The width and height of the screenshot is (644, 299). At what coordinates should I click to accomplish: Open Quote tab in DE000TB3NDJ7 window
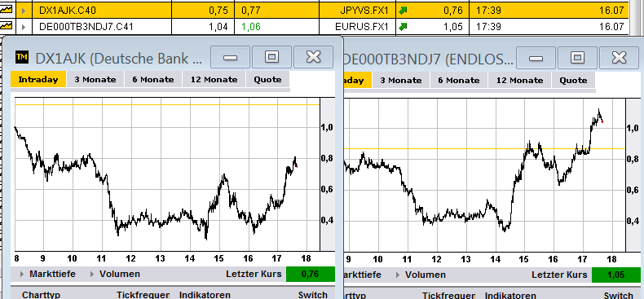(573, 80)
